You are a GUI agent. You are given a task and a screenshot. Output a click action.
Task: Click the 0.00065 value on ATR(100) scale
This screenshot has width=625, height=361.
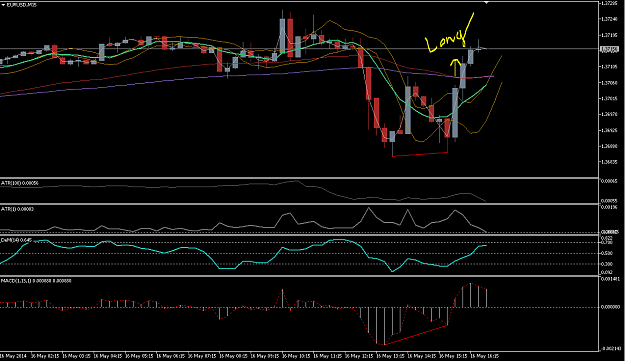click(609, 181)
